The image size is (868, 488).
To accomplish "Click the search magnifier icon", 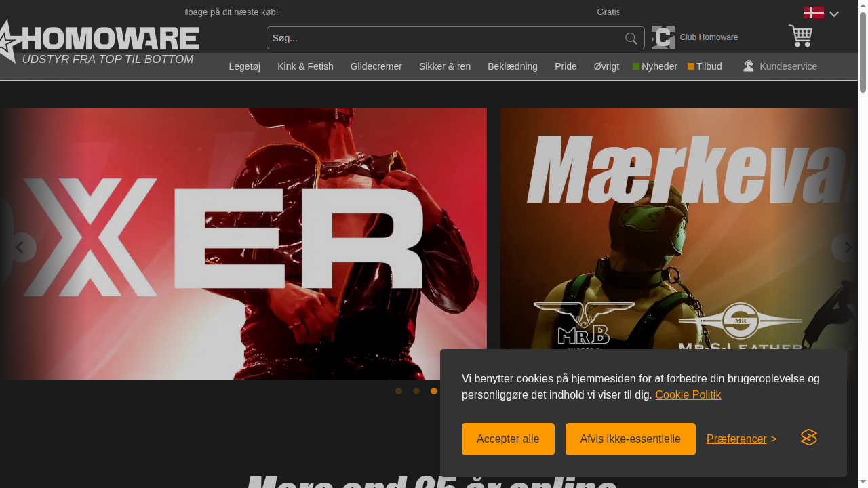I will pos(631,39).
